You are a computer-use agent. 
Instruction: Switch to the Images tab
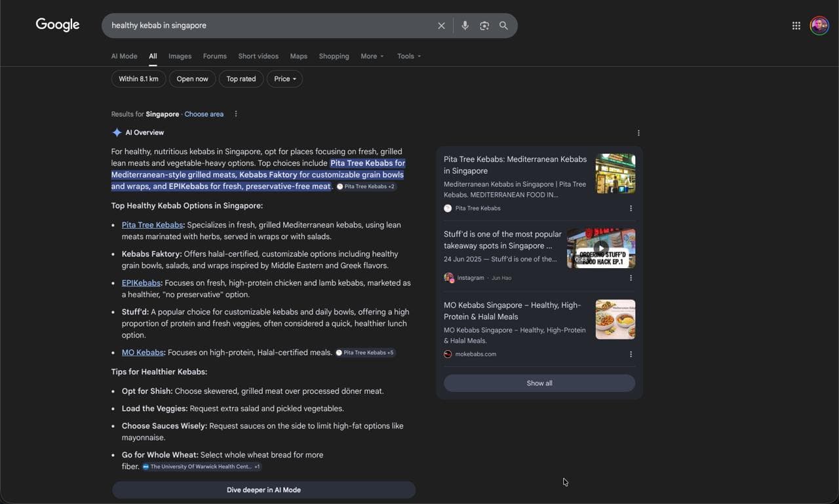pyautogui.click(x=180, y=56)
